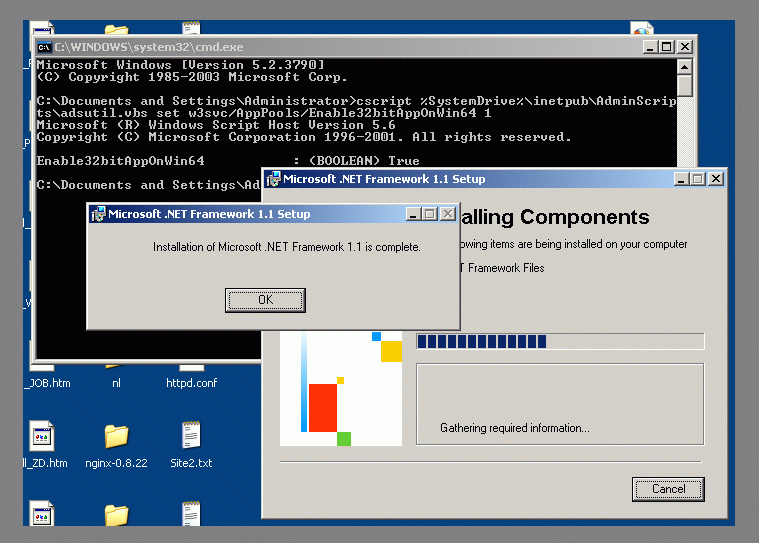Minimize the cmd.exe window
Viewport: 759px width, 543px height.
click(650, 47)
